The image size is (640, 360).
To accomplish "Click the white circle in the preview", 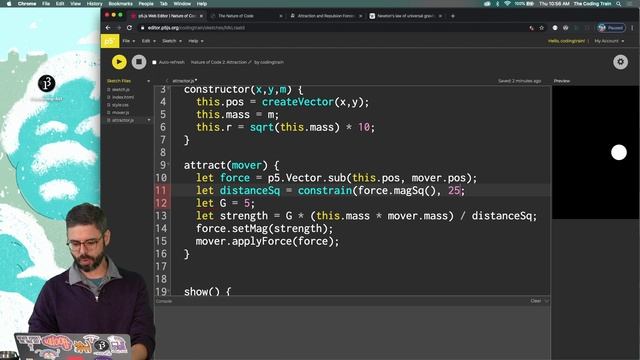I will 619,152.
